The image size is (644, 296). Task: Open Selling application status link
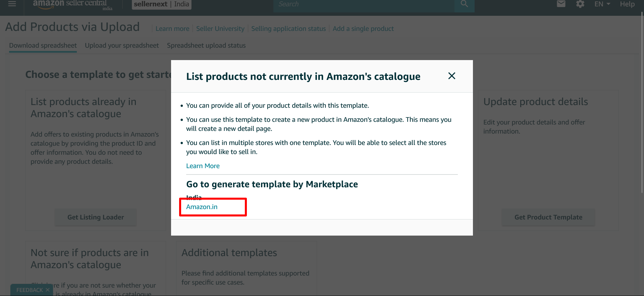pos(288,29)
